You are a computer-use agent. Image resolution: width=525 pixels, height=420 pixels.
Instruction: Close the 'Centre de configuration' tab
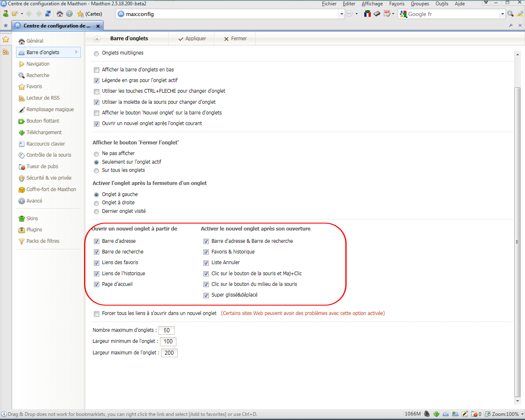(x=98, y=26)
